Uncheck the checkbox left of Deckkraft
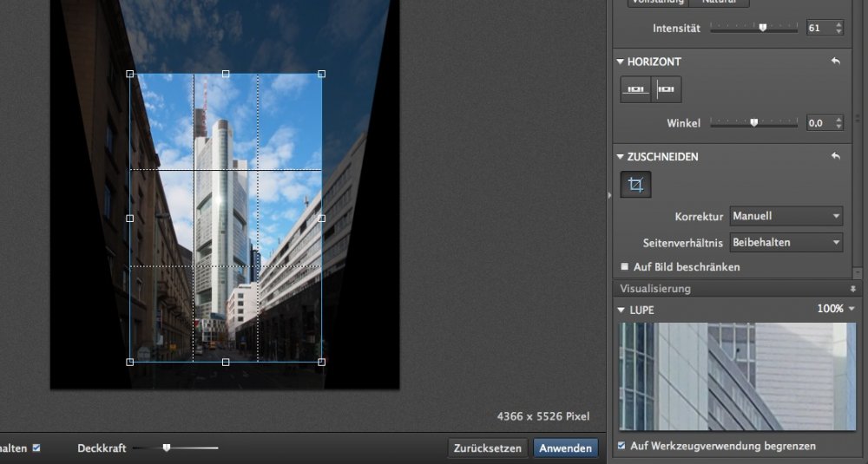 [x=36, y=448]
